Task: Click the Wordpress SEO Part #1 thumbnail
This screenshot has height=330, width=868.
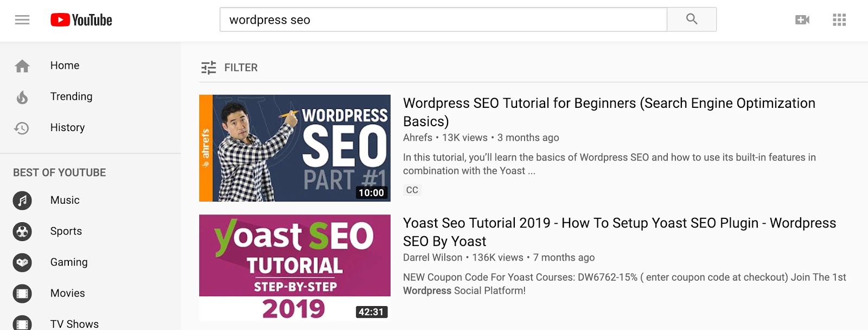Action: pyautogui.click(x=295, y=148)
